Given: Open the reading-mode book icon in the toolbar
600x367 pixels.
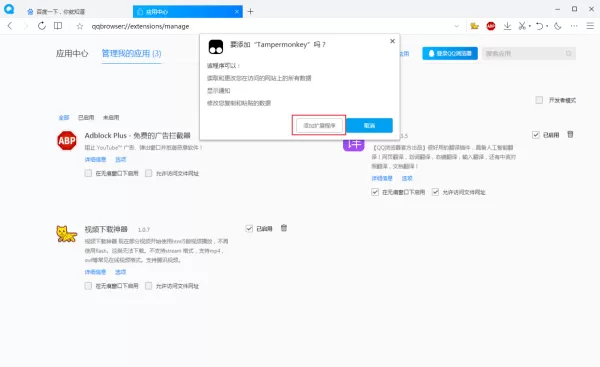Looking at the screenshot, I should coord(58,26).
